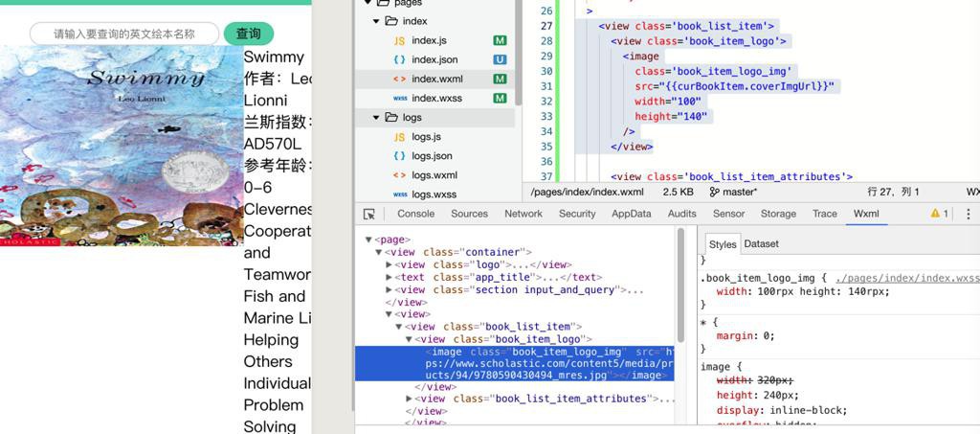This screenshot has width=980, height=434.
Task: Switch to the Sources tab
Action: 469,214
